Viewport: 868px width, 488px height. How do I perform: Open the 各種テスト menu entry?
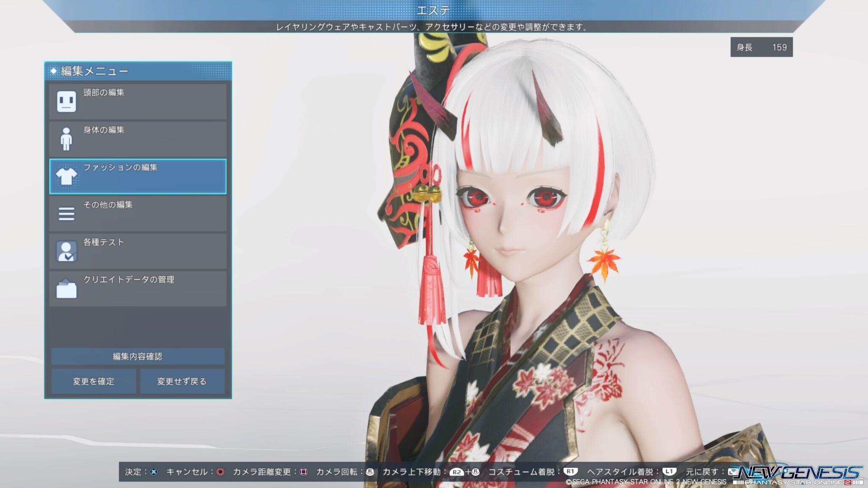click(138, 251)
